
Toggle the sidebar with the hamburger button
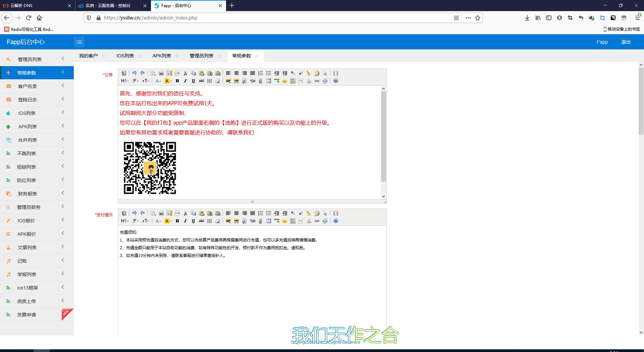(79, 42)
